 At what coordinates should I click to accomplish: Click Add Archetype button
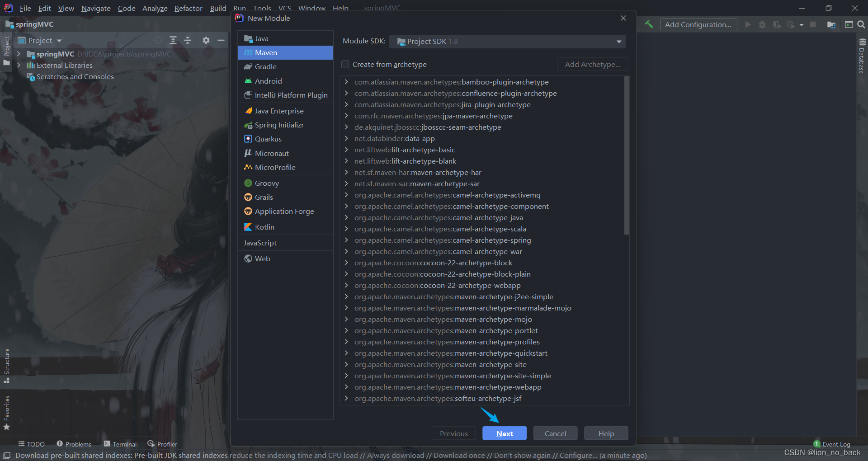click(593, 64)
